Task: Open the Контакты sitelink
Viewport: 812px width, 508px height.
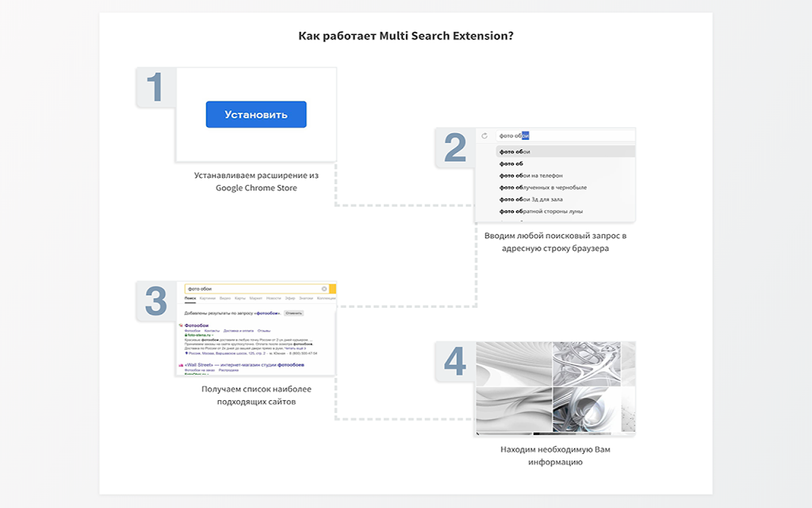Action: 212,331
